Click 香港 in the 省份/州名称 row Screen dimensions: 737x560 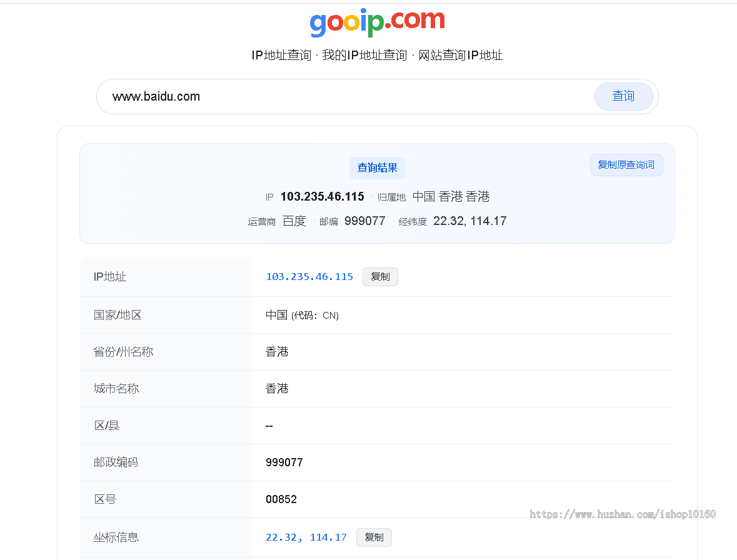click(277, 351)
